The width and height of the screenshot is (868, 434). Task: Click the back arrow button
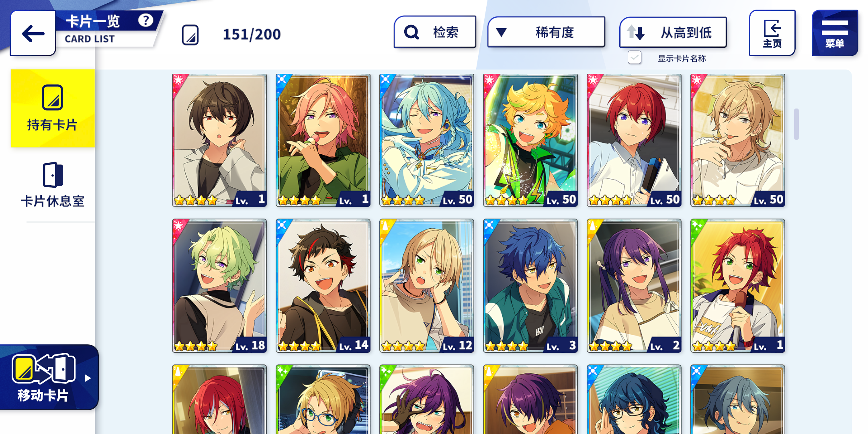pos(33,33)
